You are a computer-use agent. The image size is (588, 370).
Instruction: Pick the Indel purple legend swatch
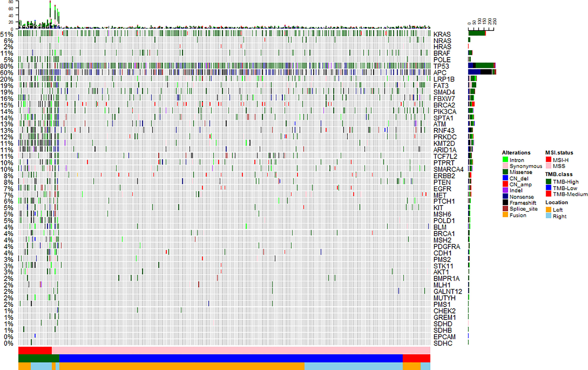tap(505, 190)
